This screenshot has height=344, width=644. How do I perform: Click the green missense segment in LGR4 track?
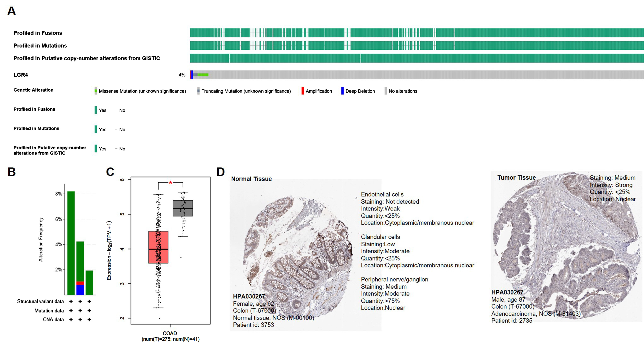(x=203, y=75)
